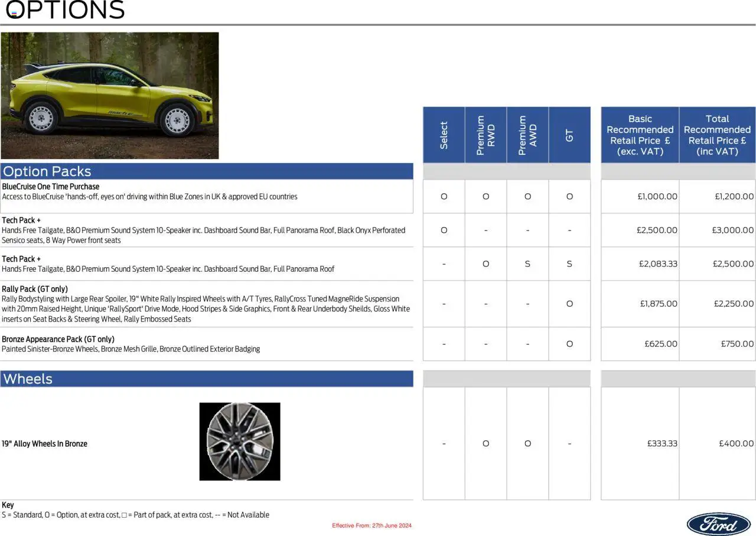756x536 pixels.
Task: Click the Painted Sinister-Bronze Wheels description
Action: [131, 349]
